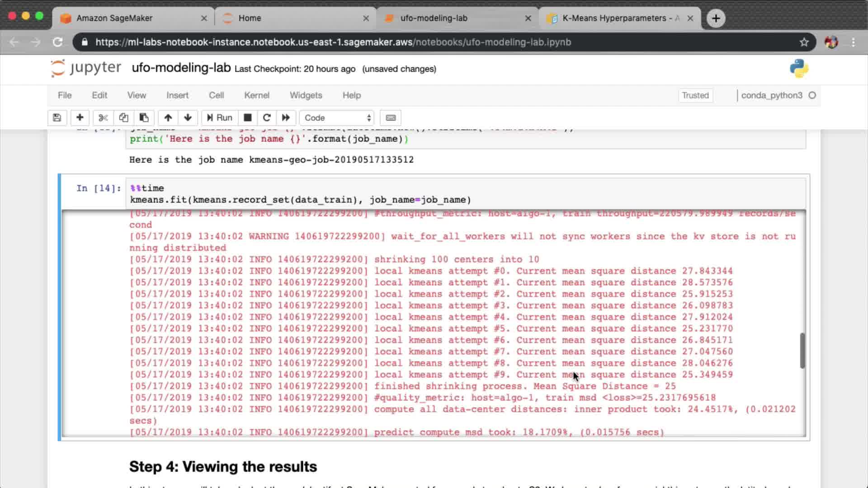The image size is (868, 488).
Task: Open the Code cell type dropdown
Action: coord(337,118)
